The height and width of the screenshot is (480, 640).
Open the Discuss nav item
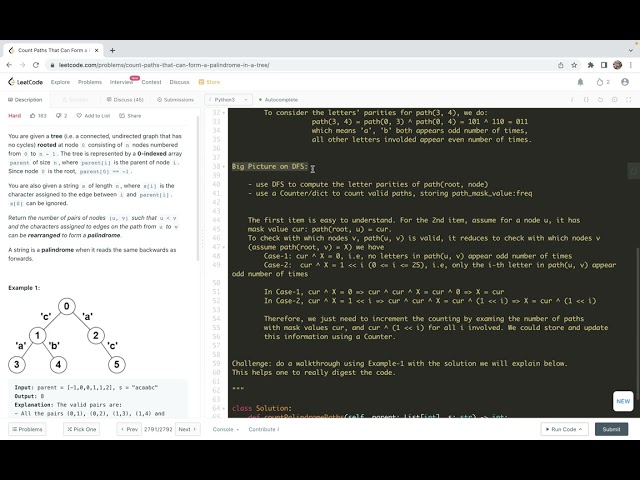coord(179,82)
